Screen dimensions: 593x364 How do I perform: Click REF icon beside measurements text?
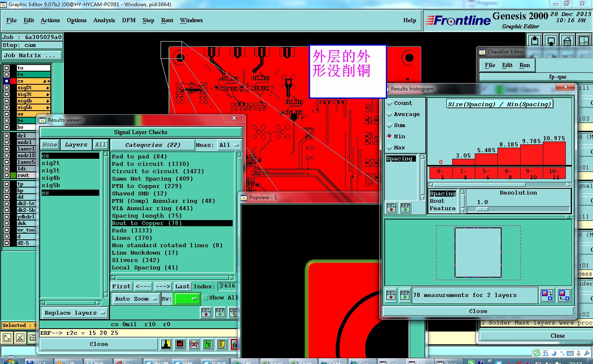point(405,295)
